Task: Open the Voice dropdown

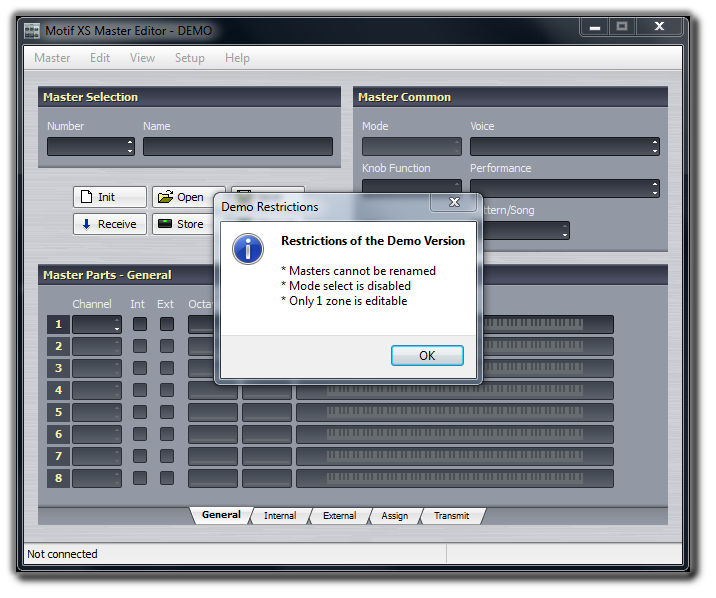Action: pyautogui.click(x=565, y=147)
